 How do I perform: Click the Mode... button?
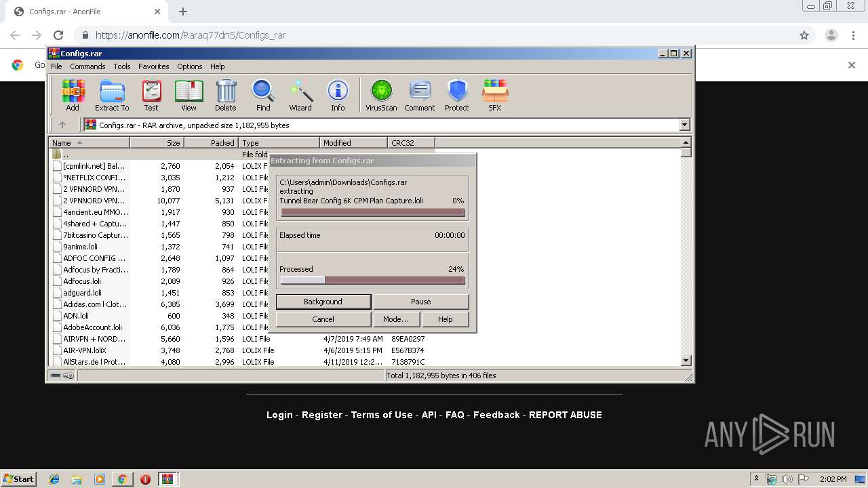click(396, 319)
